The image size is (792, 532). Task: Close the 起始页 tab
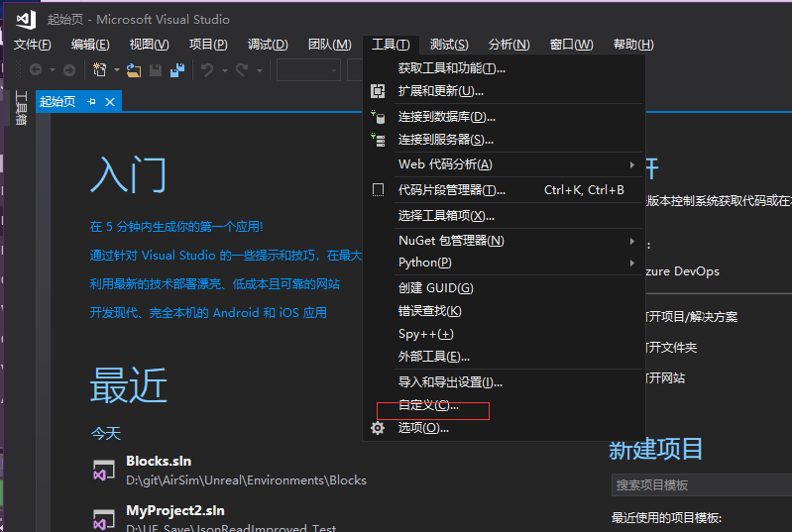pos(110,102)
